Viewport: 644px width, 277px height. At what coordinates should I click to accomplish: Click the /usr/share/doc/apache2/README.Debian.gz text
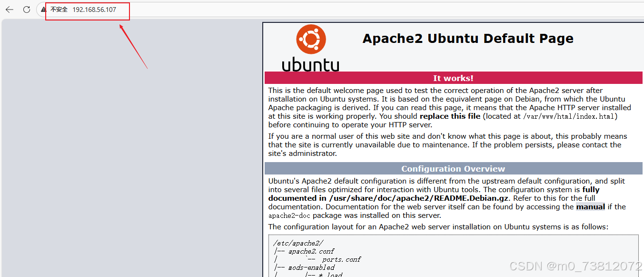click(x=419, y=198)
